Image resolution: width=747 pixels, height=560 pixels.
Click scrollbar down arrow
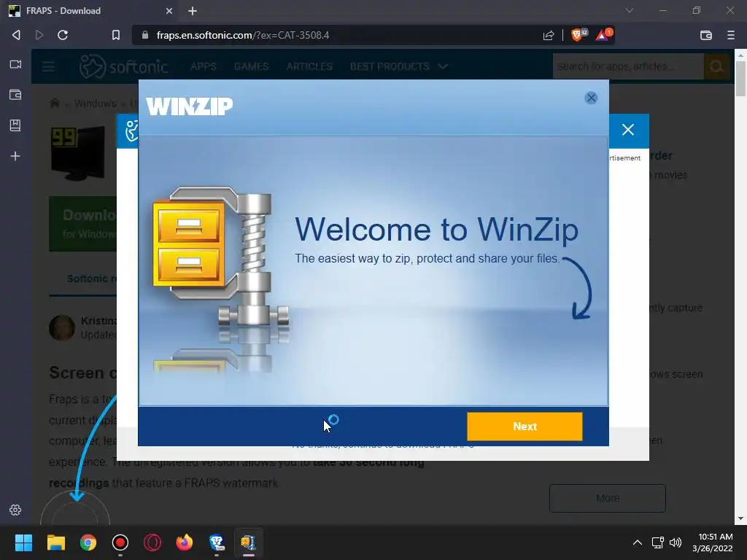(x=740, y=518)
